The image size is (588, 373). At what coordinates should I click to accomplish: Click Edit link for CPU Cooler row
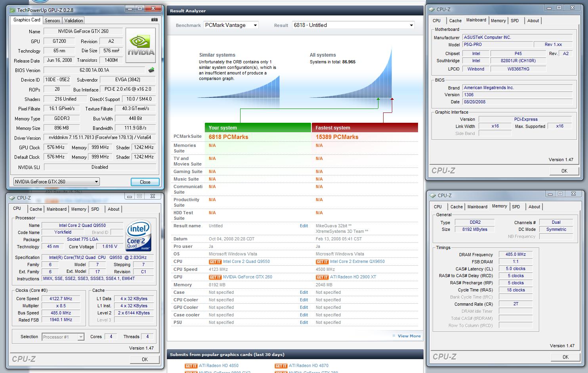[x=304, y=300]
